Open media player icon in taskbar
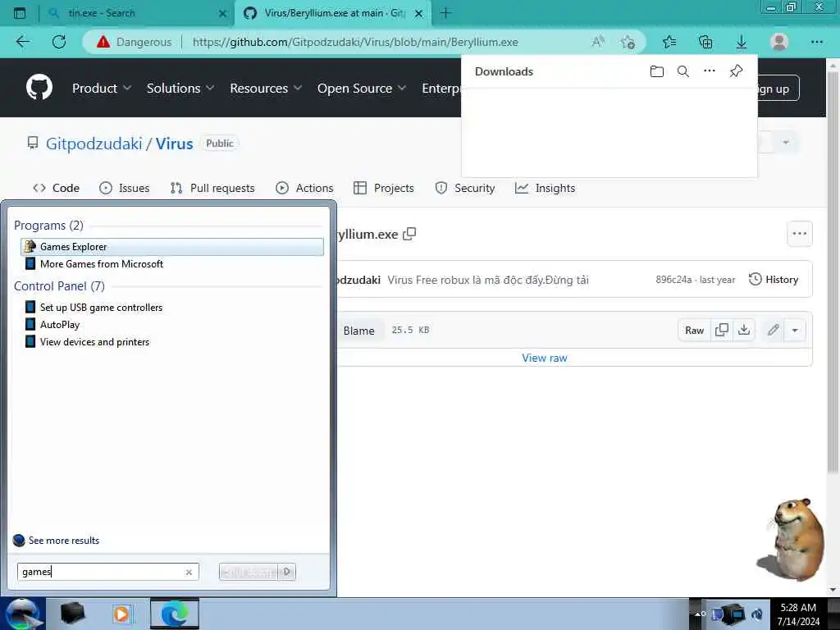Screen dimensions: 840x630 [x=122, y=614]
